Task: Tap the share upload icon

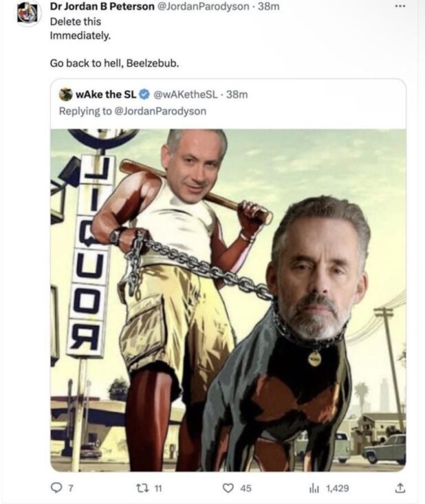Action: pos(400,487)
